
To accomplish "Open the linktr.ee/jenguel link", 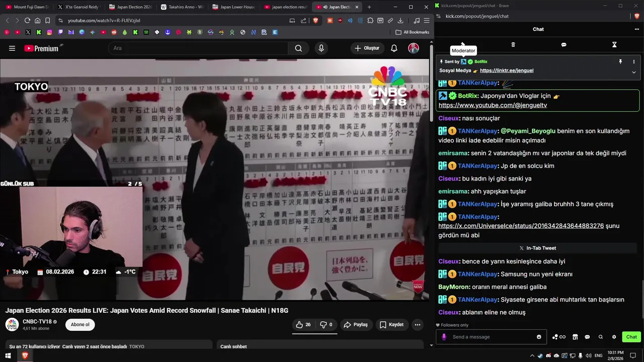I will [507, 70].
